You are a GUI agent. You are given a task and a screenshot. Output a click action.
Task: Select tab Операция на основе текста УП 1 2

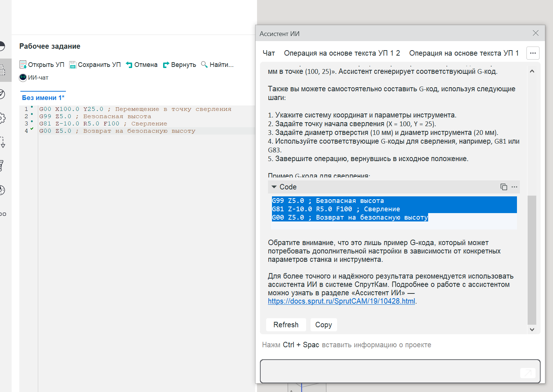342,53
